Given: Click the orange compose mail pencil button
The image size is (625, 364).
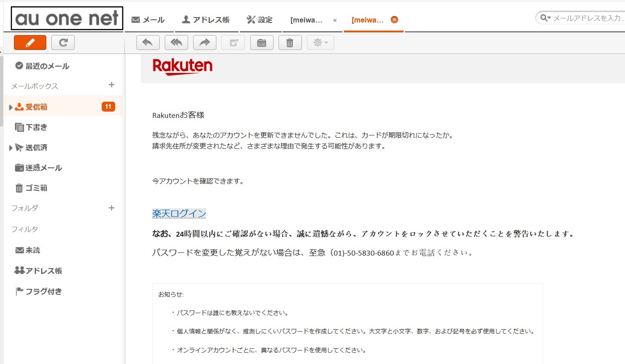Looking at the screenshot, I should 30,42.
